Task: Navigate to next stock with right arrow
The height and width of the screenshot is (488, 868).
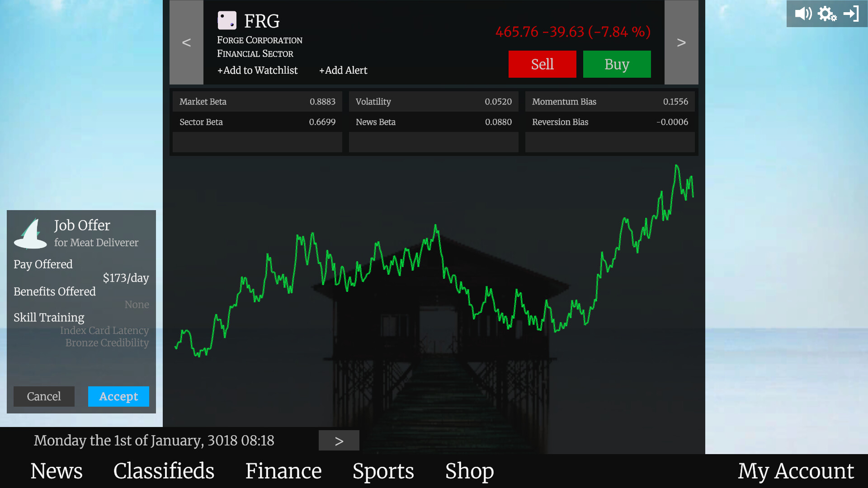Action: [681, 42]
